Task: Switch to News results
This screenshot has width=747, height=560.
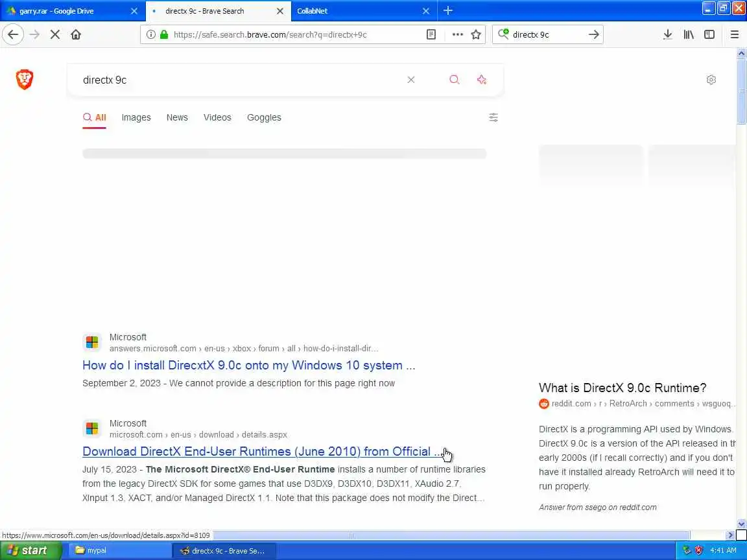Action: click(177, 117)
